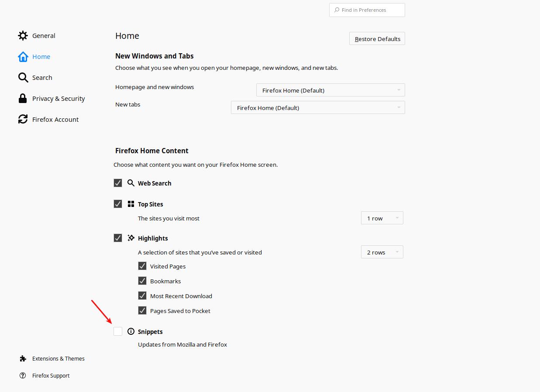Image resolution: width=540 pixels, height=392 pixels.
Task: Enable the Snippets checkbox
Action: click(x=118, y=331)
